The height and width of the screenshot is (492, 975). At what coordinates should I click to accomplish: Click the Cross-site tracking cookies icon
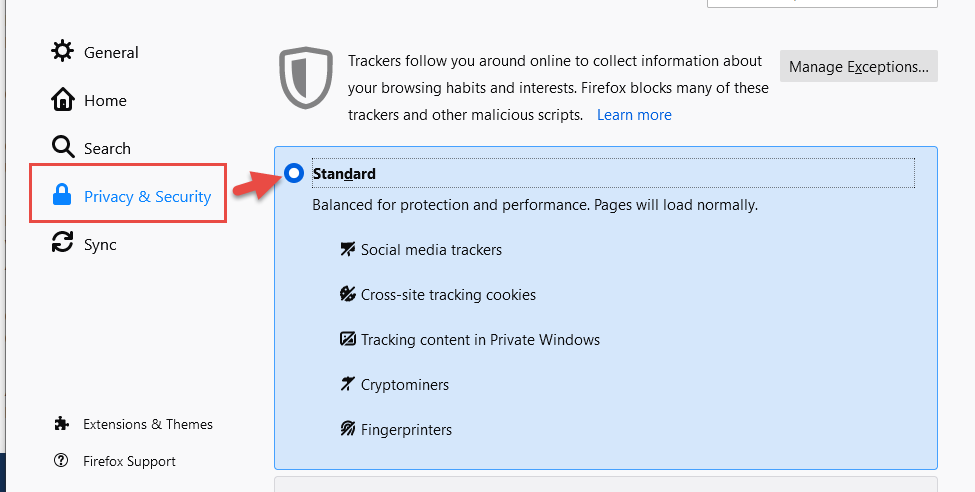(348, 294)
